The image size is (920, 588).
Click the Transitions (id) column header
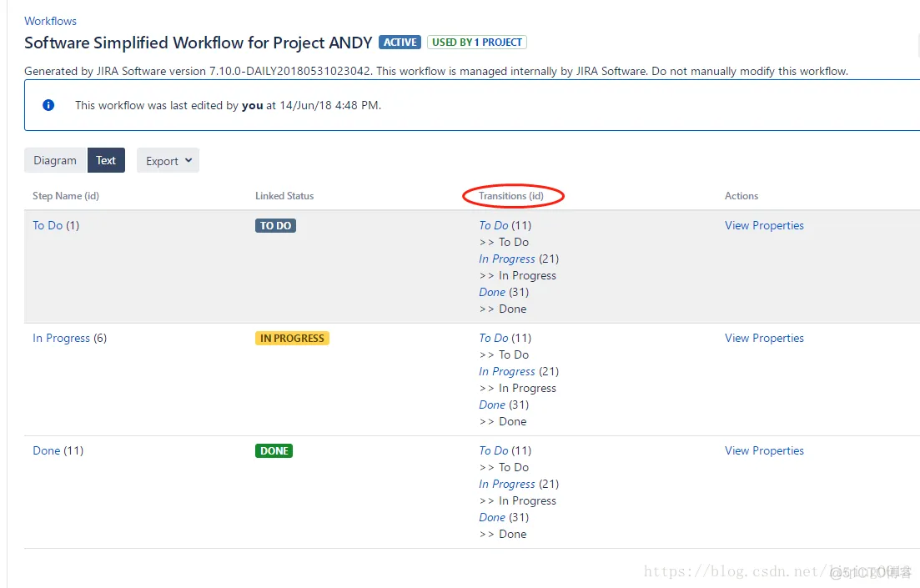coord(511,196)
